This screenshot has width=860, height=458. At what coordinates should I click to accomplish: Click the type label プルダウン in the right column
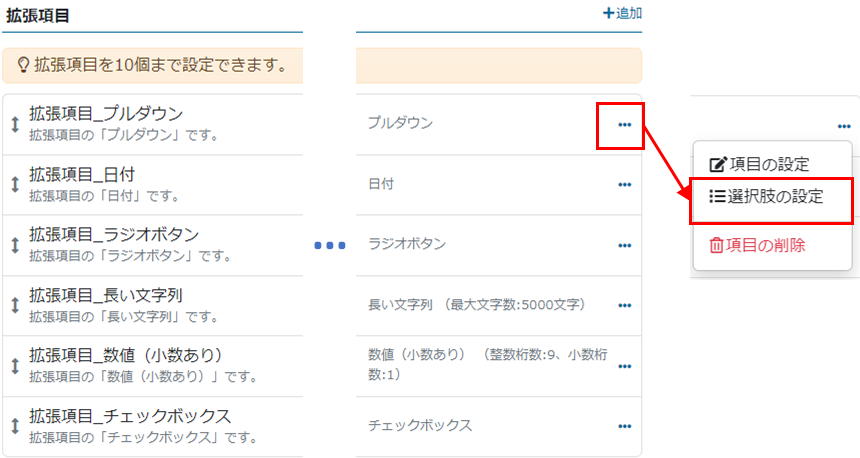pyautogui.click(x=400, y=123)
